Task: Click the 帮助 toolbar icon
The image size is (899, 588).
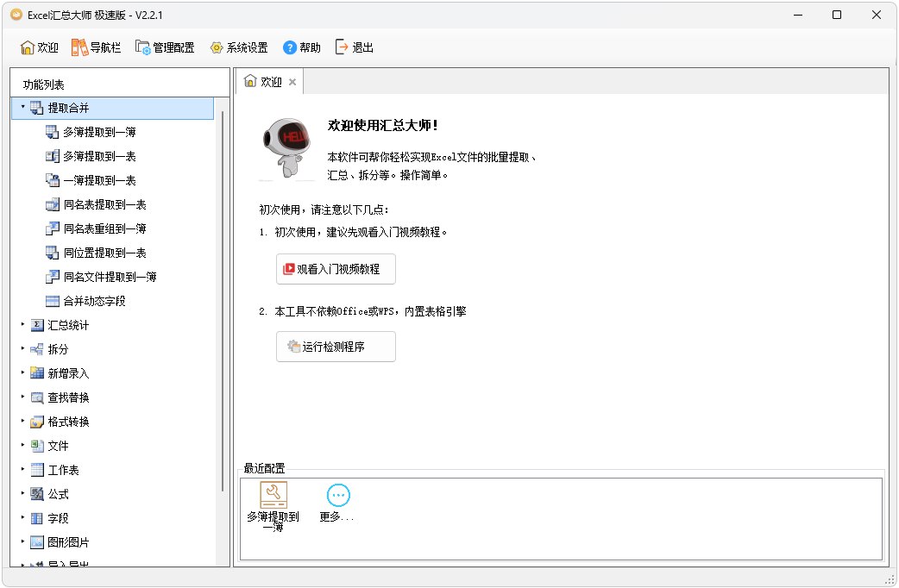Action: 300,47
